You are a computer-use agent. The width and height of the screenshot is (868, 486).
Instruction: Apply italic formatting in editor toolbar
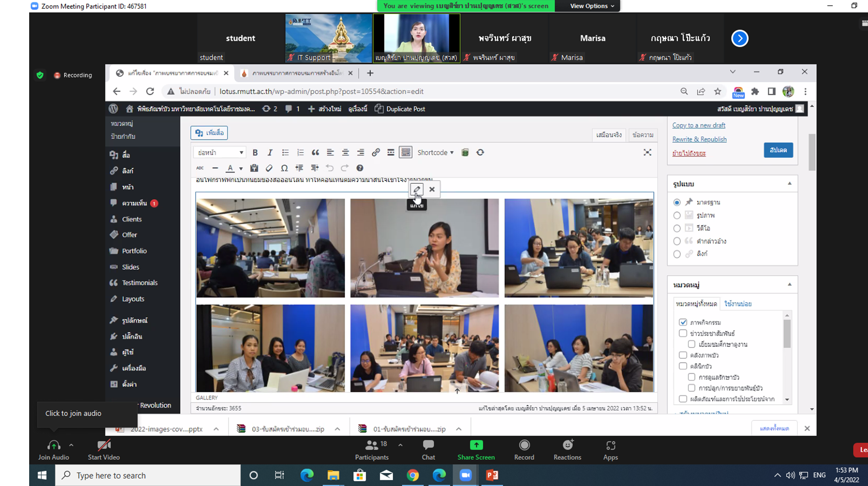270,153
